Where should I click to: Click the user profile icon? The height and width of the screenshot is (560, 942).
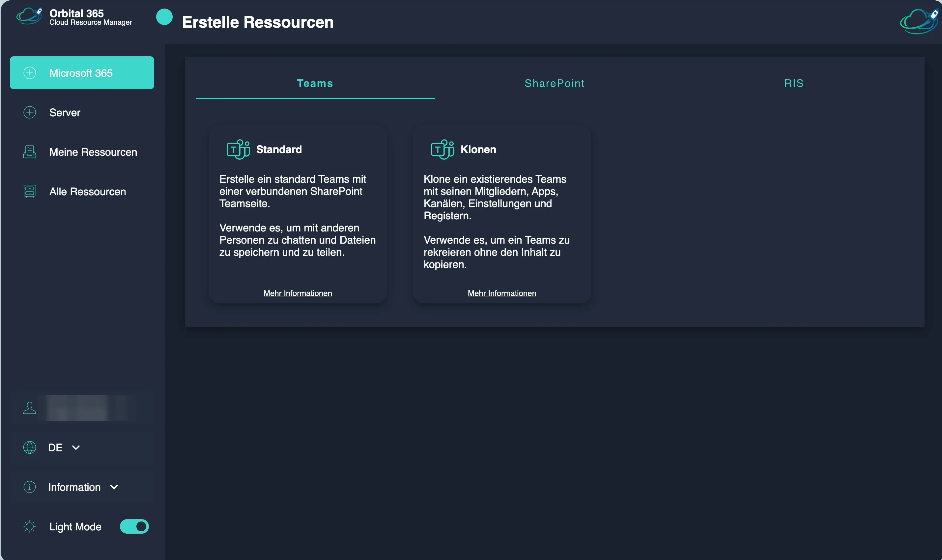tap(30, 408)
